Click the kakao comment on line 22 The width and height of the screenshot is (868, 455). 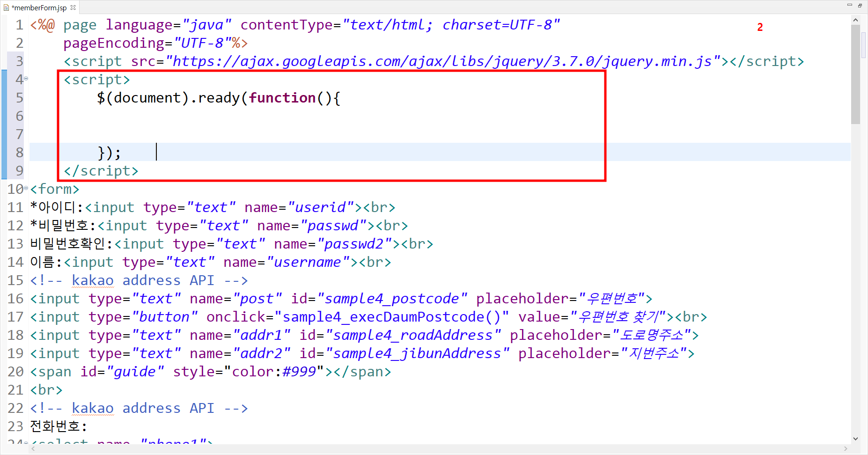click(139, 408)
